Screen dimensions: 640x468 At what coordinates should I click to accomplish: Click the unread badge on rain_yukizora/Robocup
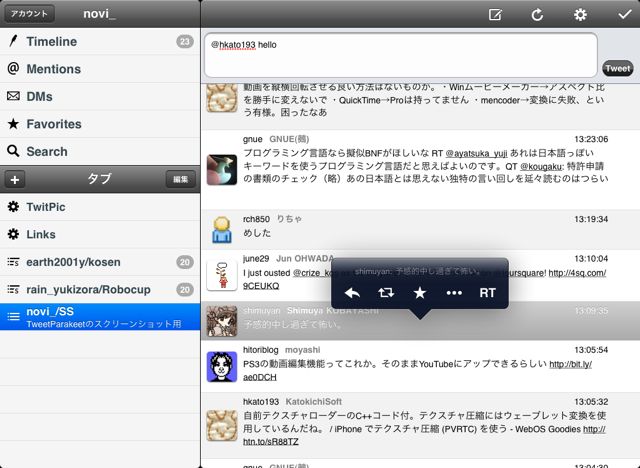tap(185, 289)
